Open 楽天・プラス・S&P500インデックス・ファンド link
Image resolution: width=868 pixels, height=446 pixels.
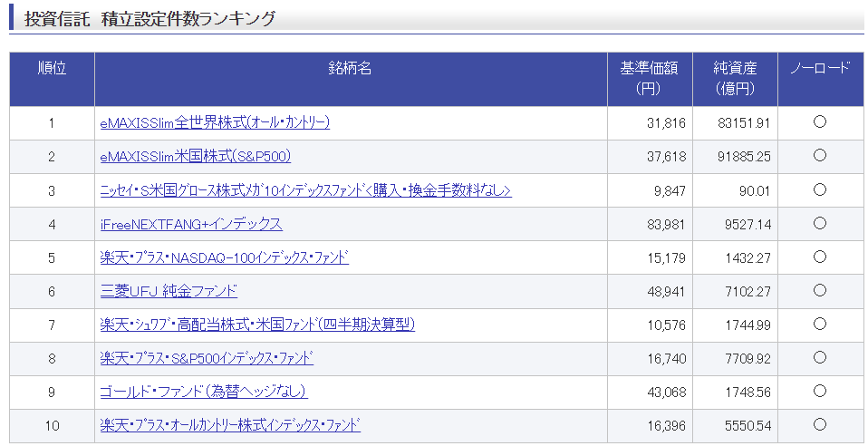[x=207, y=358]
